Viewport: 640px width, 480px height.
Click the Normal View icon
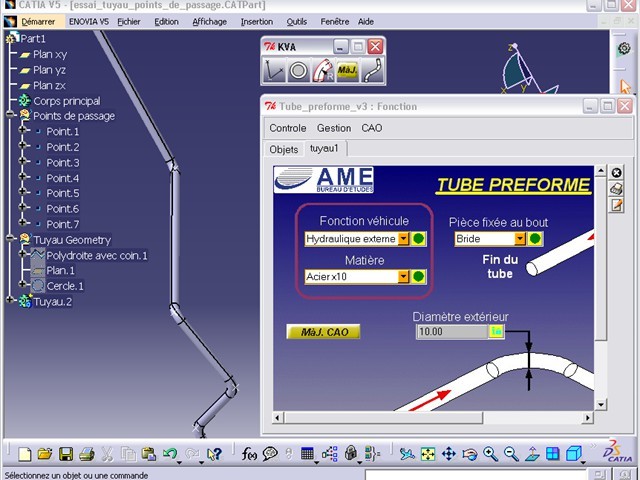click(532, 454)
